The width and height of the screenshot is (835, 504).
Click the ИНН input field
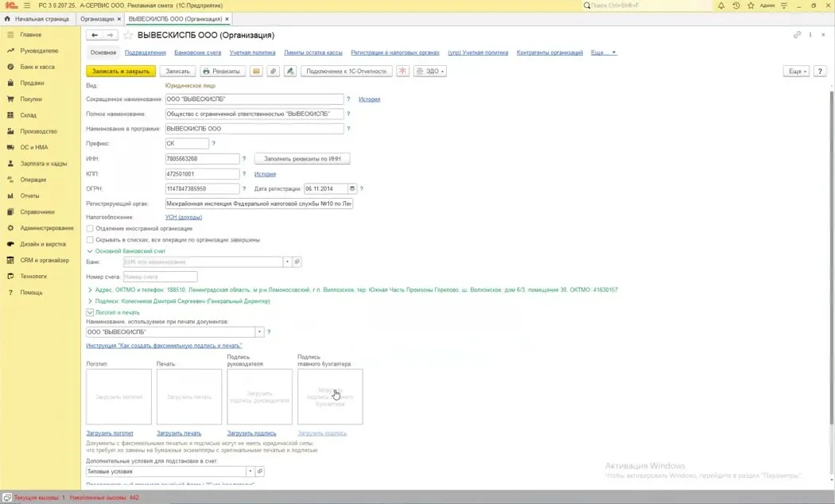(202, 159)
